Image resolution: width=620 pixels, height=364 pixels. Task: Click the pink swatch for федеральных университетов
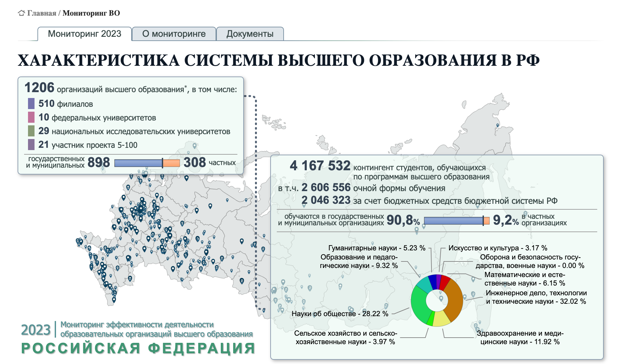31,117
